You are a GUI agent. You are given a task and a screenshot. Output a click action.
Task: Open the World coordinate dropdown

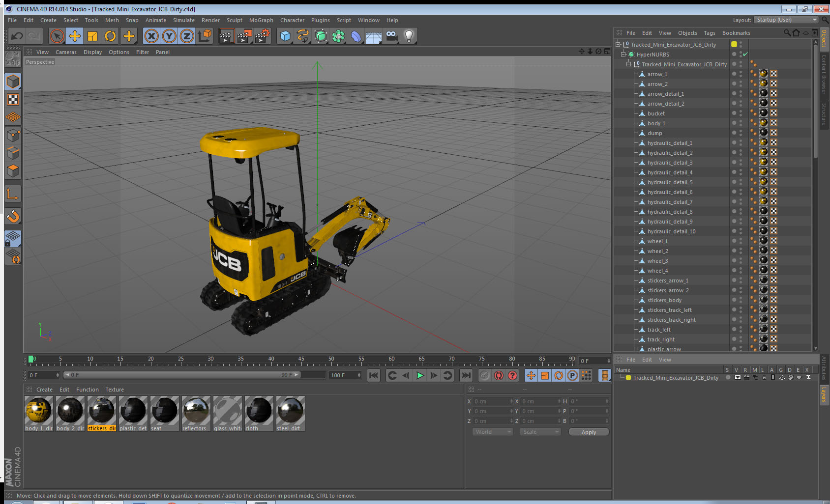click(x=493, y=432)
